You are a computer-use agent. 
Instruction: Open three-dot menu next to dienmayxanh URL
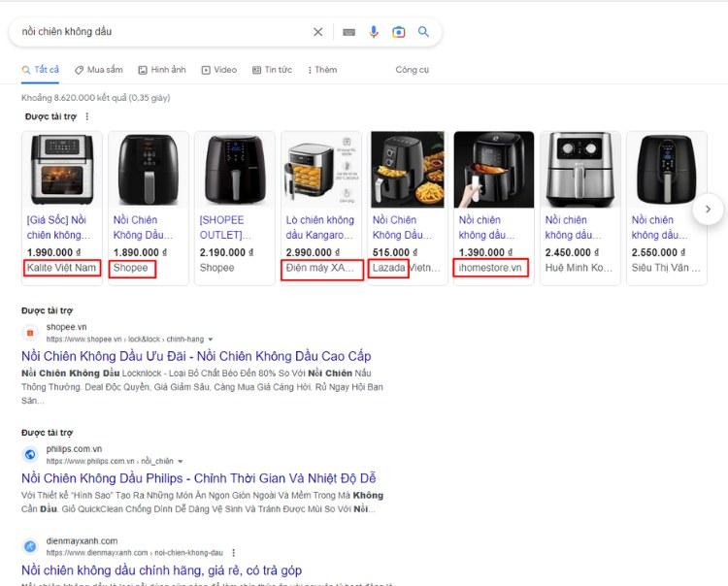tap(234, 553)
